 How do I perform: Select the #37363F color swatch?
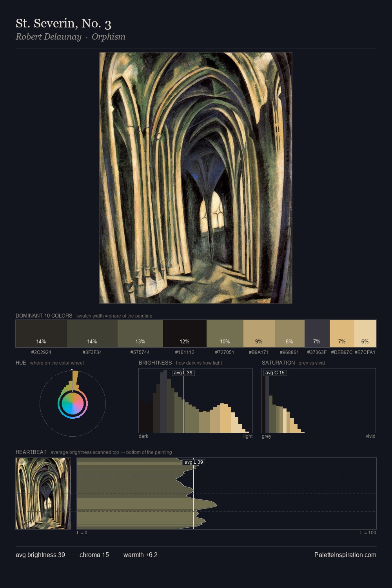tap(317, 334)
